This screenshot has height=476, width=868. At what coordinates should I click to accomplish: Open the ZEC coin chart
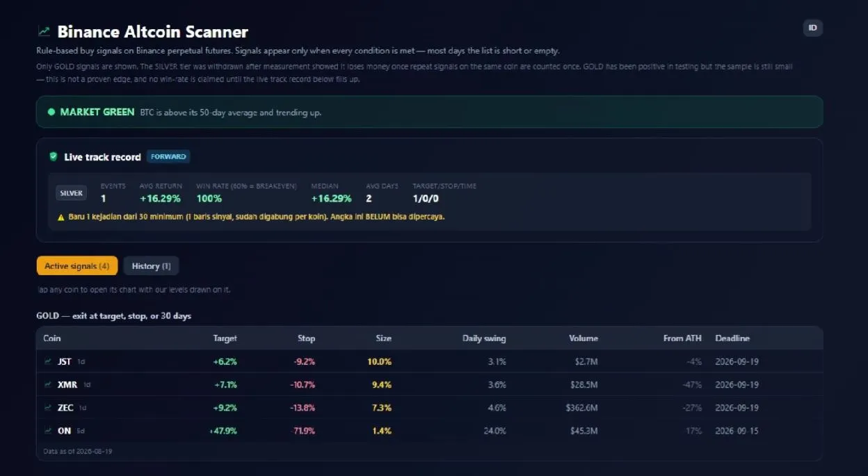point(65,407)
